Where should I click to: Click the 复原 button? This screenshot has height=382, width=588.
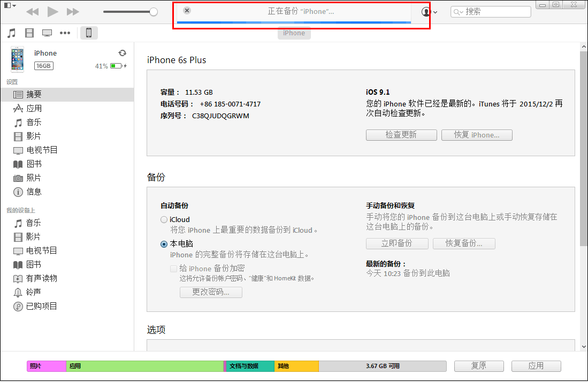[x=479, y=366]
